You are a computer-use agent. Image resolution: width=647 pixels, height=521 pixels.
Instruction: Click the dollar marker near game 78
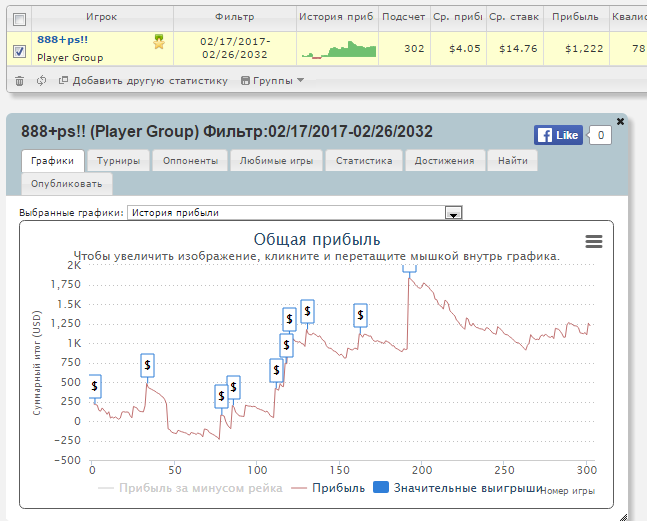pyautogui.click(x=222, y=396)
